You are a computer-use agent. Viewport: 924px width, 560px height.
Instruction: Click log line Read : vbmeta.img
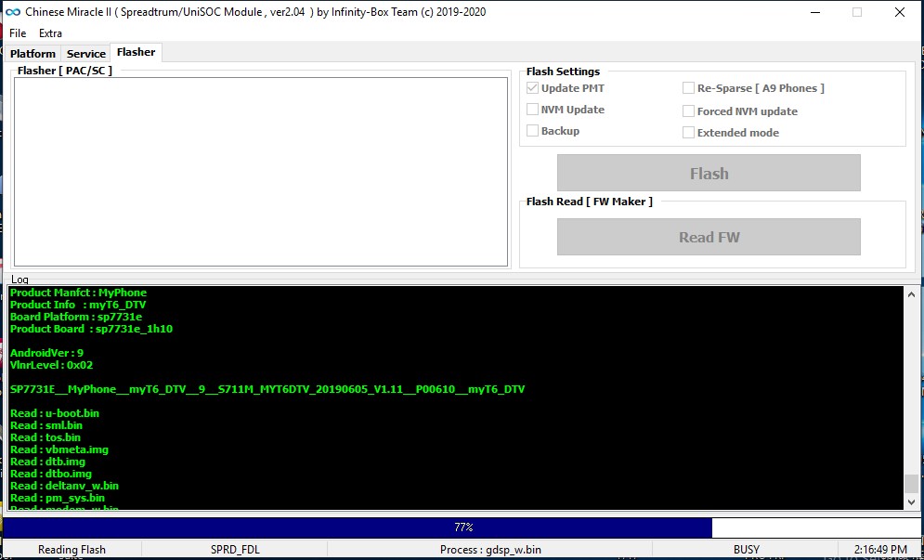[59, 449]
